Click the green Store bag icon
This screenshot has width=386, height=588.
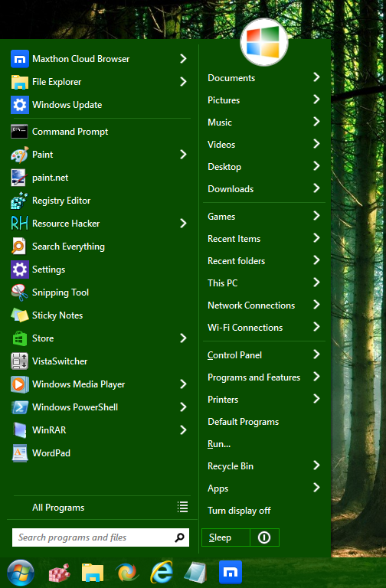coord(19,338)
